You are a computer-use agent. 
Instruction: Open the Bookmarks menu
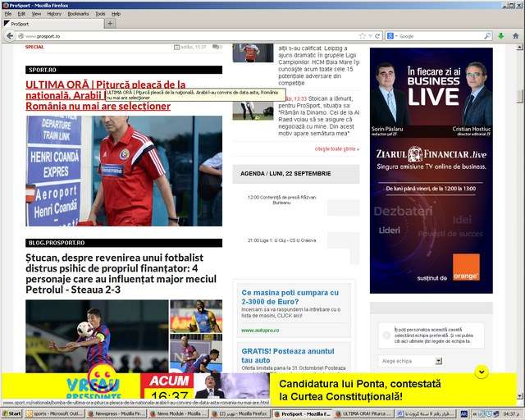tap(78, 14)
